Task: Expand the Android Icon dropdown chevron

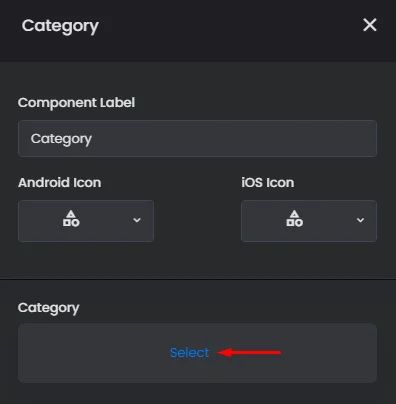Action: (x=137, y=220)
